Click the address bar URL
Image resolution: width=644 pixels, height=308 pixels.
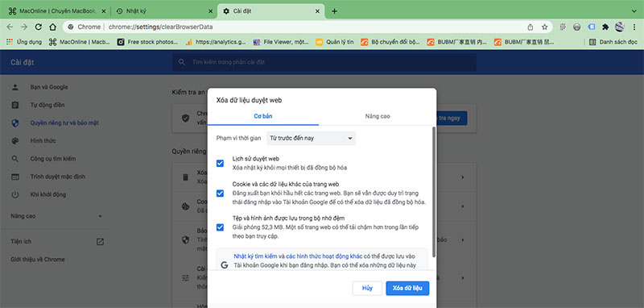(160, 27)
